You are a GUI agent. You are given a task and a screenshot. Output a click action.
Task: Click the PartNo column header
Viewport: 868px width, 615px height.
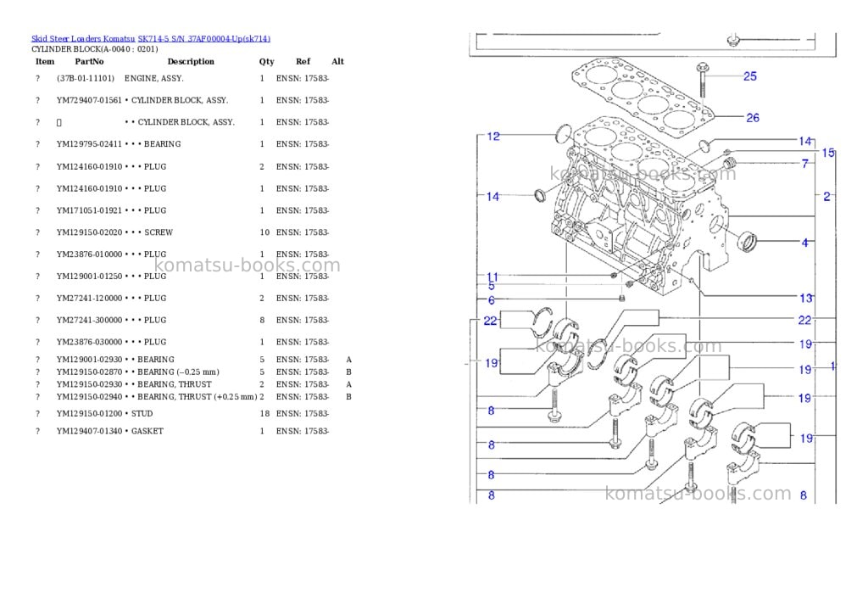(89, 61)
